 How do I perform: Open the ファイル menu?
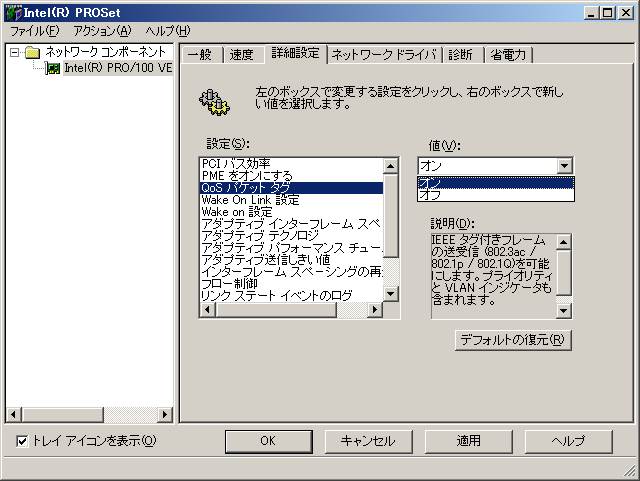[33, 31]
